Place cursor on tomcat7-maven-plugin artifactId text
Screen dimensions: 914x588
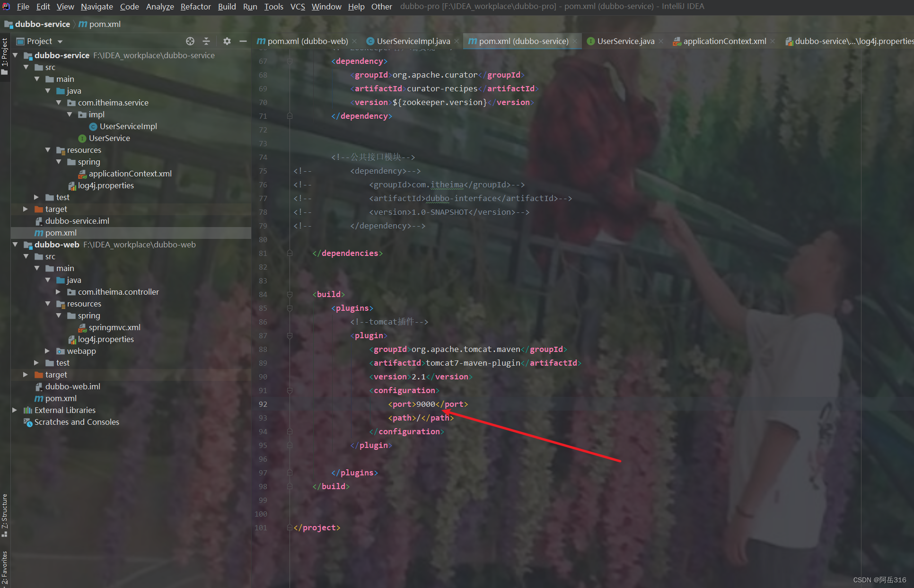coord(473,363)
